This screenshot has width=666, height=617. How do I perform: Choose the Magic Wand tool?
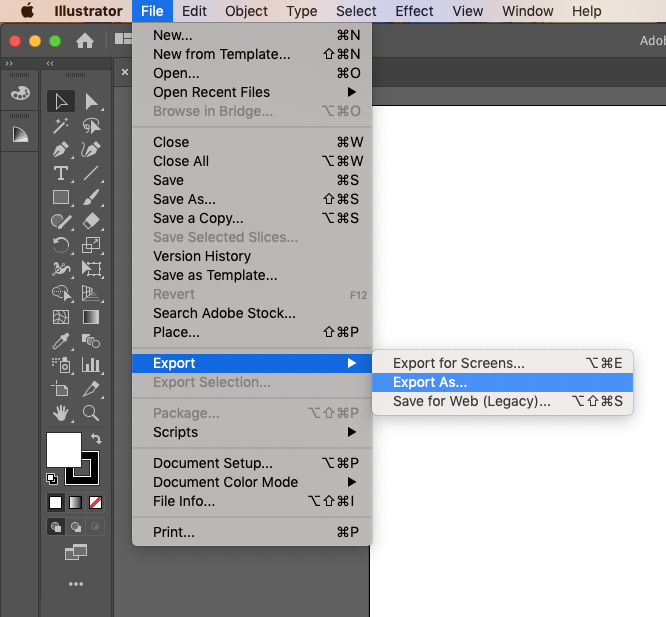tap(61, 125)
